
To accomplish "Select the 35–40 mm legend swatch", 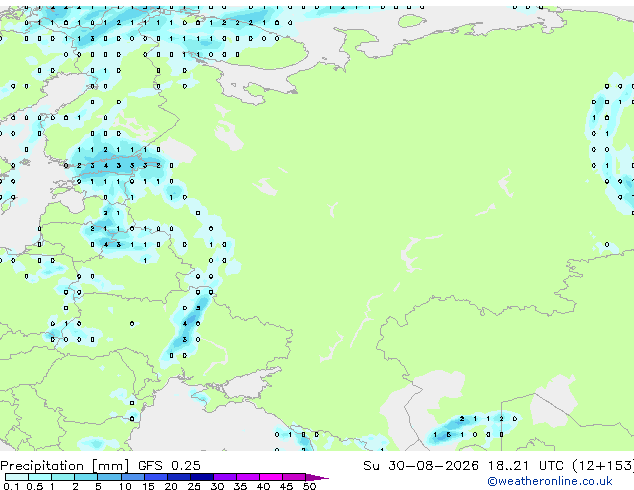I will [x=247, y=477].
